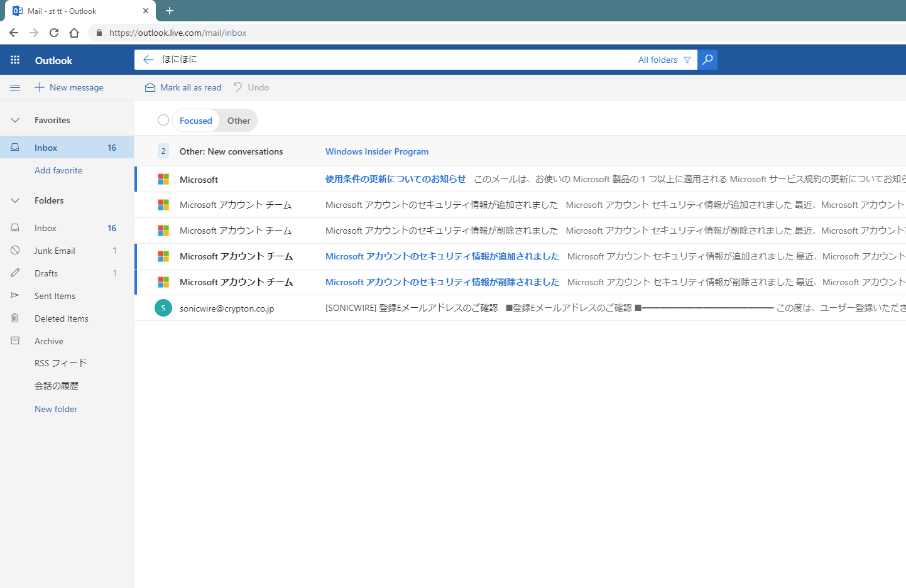Viewport: 906px width, 588px height.
Task: Click the search box containing ほにほに
Action: click(x=396, y=60)
